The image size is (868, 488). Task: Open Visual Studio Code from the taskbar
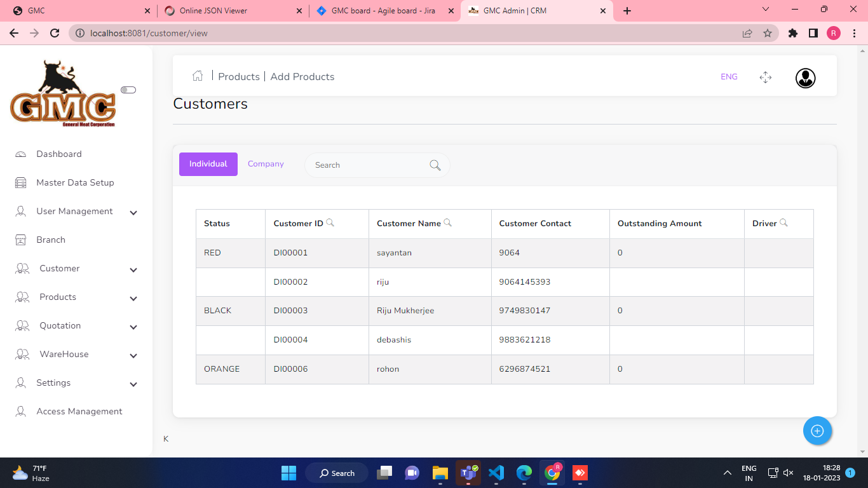click(x=496, y=473)
